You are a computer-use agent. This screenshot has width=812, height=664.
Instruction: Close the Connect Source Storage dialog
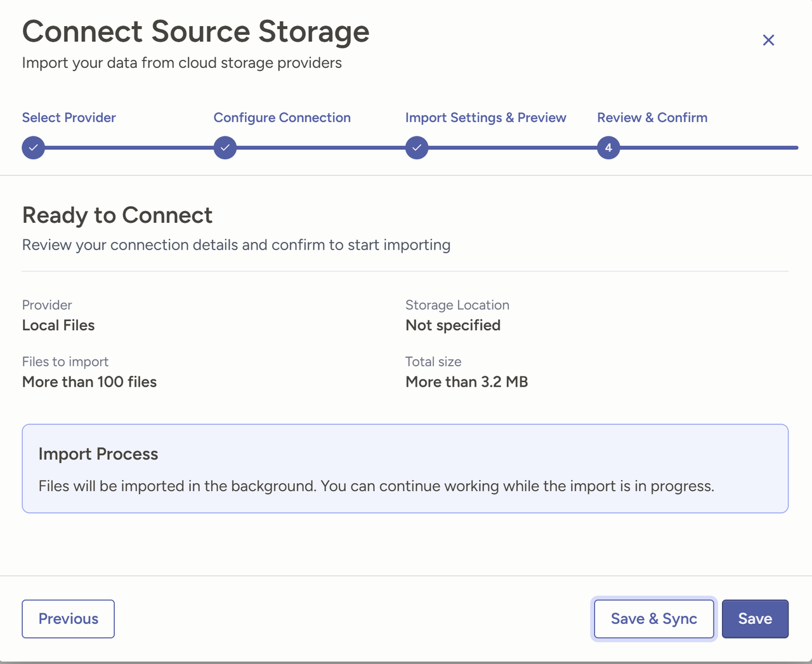[x=768, y=40]
